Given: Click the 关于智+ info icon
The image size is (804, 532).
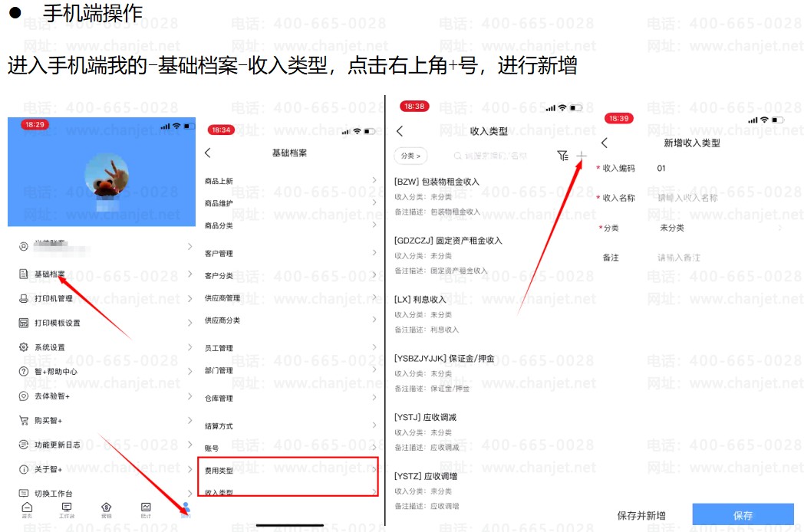Looking at the screenshot, I should pyautogui.click(x=24, y=469).
